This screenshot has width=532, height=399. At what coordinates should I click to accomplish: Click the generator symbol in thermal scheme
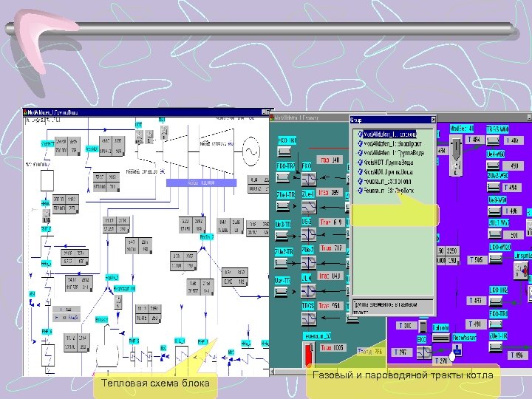251,151
